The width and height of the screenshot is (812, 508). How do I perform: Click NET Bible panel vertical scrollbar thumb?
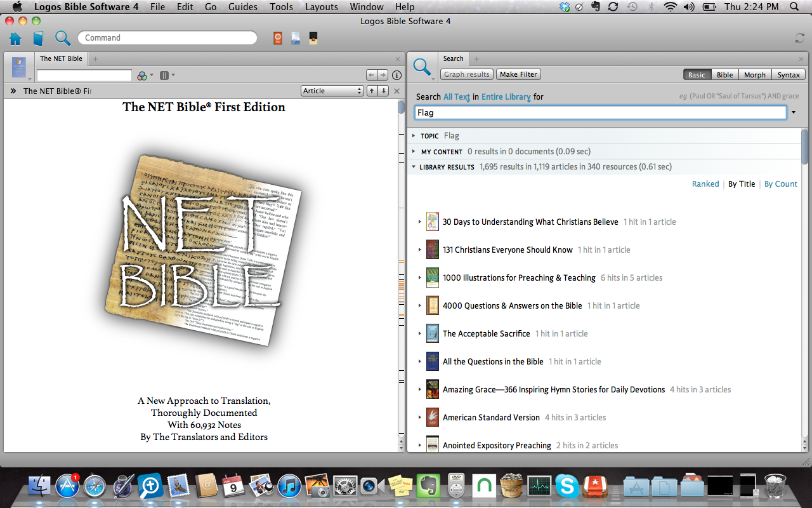tap(401, 107)
